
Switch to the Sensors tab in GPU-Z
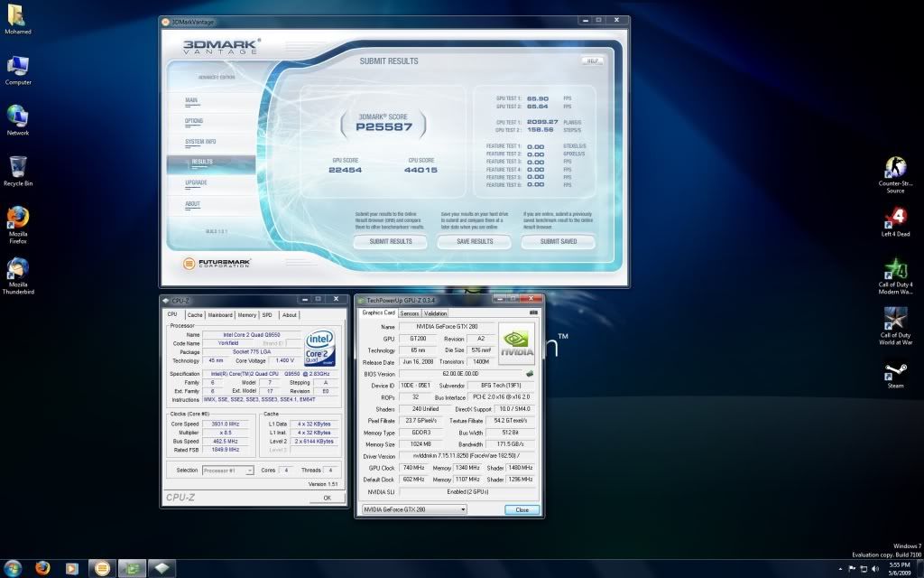(410, 313)
